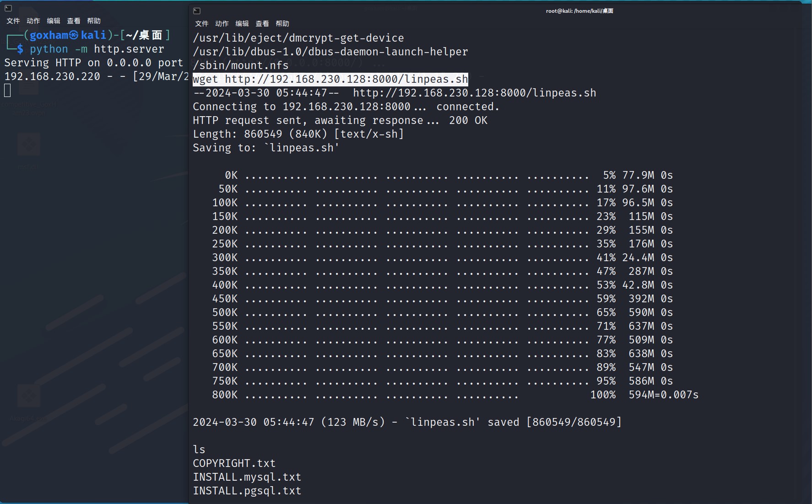Click the 400K progress row at 53%
Image resolution: width=812 pixels, height=504 pixels.
tap(442, 285)
